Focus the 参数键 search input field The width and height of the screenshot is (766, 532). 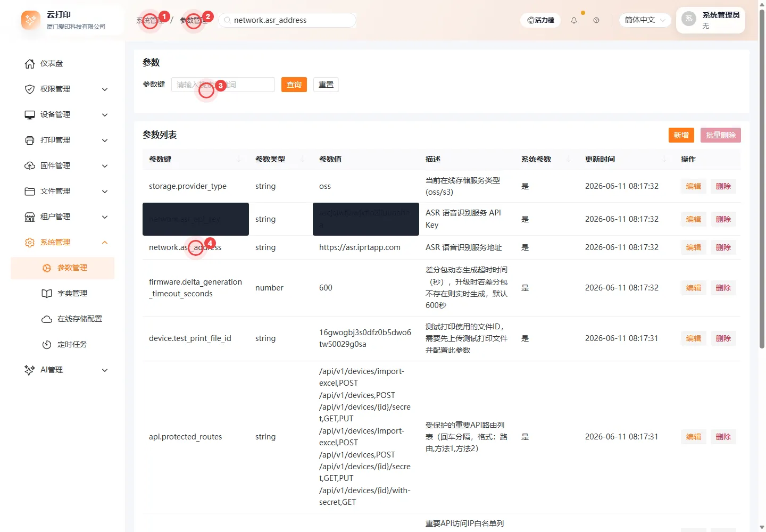click(223, 85)
